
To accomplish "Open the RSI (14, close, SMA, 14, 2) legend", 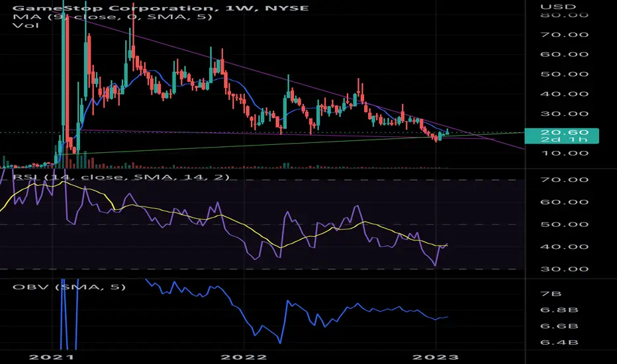I will [x=120, y=177].
